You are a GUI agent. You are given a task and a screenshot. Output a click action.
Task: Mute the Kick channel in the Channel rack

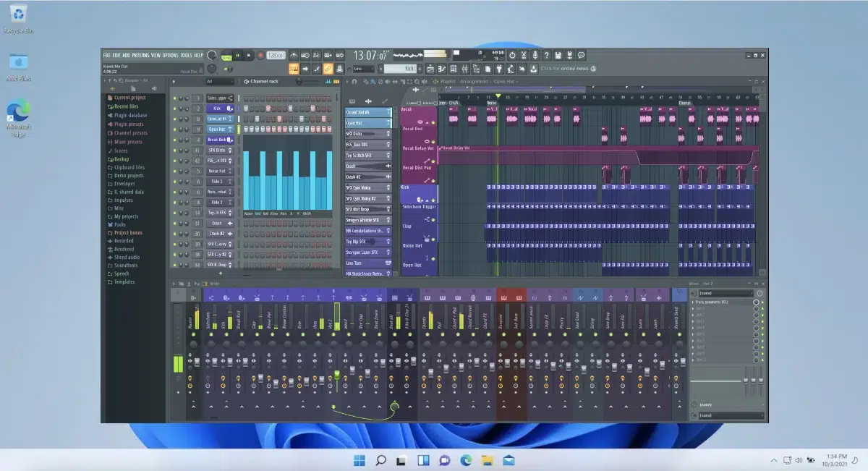[175, 109]
